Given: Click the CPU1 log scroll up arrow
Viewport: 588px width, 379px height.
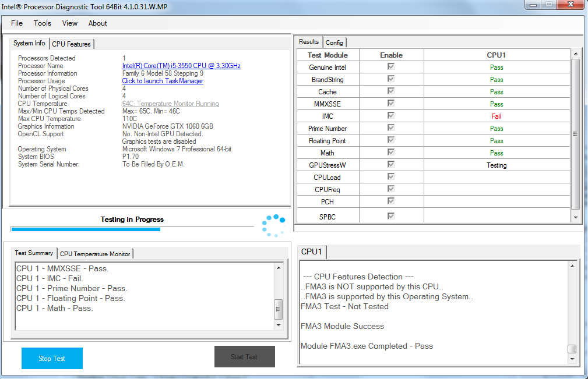Looking at the screenshot, I should 572,266.
